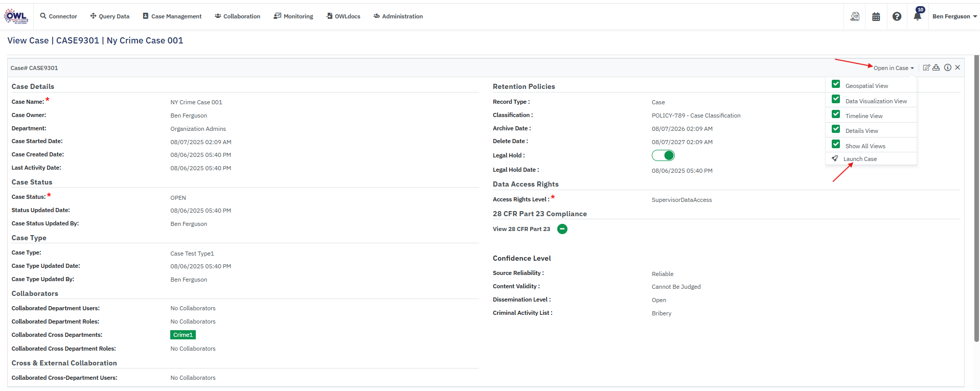Click the help question mark icon

click(897, 16)
